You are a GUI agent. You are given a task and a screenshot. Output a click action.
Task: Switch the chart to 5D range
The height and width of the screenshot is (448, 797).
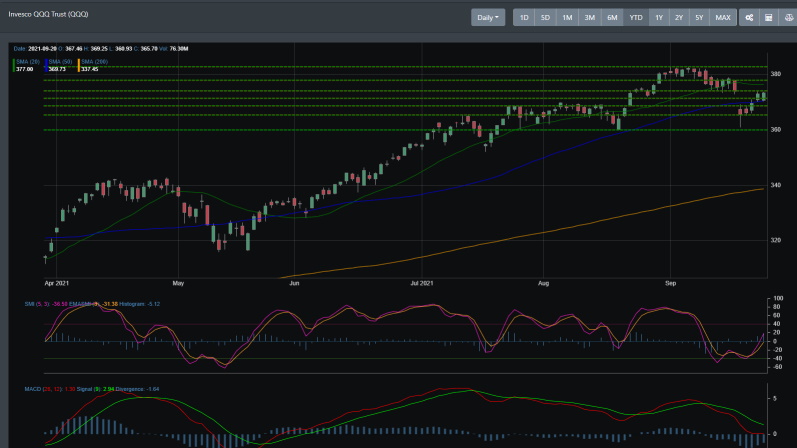coord(545,17)
